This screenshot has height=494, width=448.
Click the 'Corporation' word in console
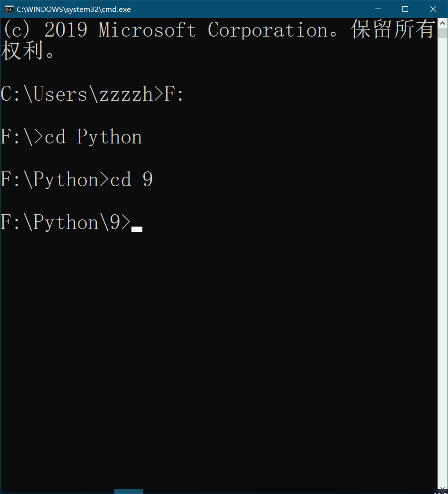tap(268, 30)
